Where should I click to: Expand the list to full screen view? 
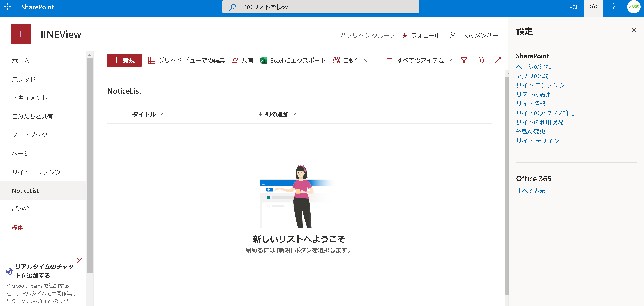(498, 60)
